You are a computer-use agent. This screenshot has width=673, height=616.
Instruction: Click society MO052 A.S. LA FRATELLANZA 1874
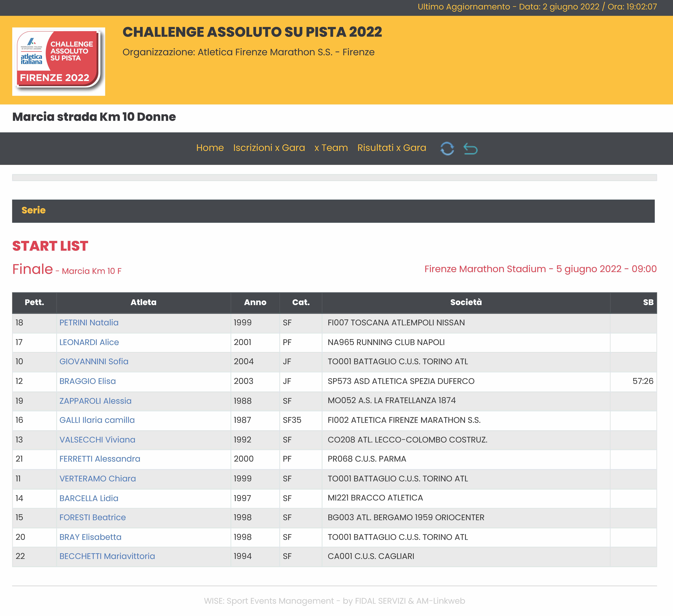click(392, 400)
